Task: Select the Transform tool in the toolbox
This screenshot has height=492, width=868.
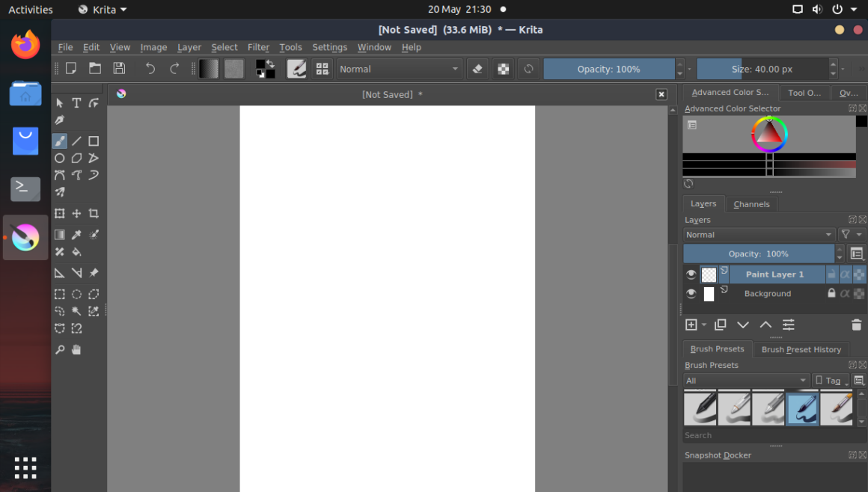Action: click(x=59, y=213)
